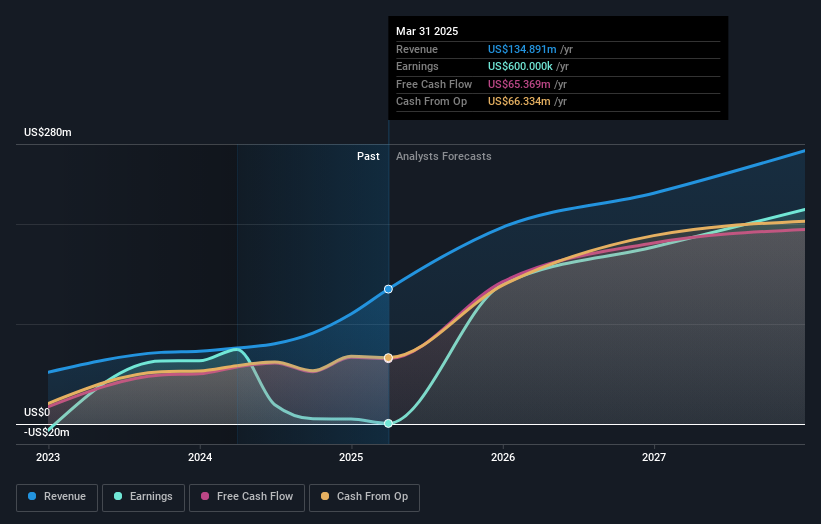The height and width of the screenshot is (524, 821).
Task: Click the 2027 x-axis label
Action: pos(654,457)
